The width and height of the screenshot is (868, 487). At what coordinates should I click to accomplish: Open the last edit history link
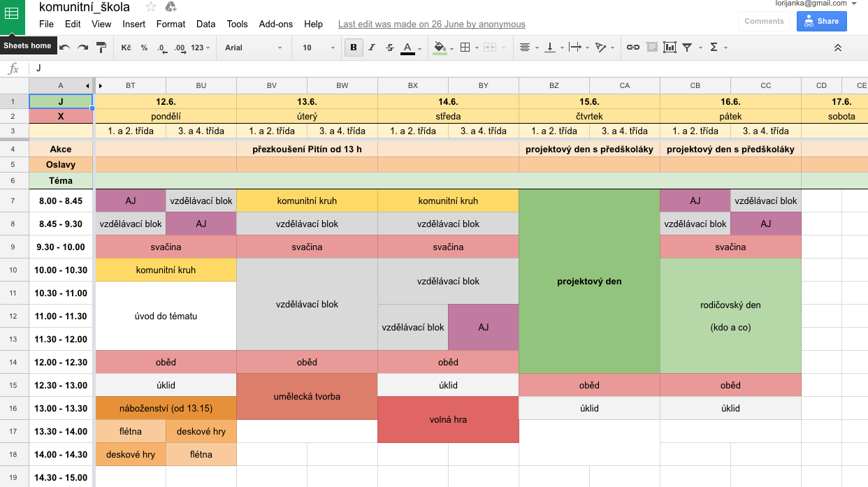(x=431, y=24)
